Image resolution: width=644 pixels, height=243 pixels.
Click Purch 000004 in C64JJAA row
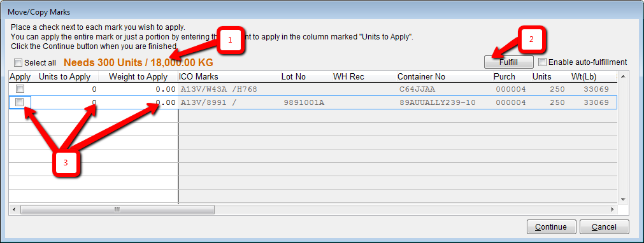(x=510, y=89)
